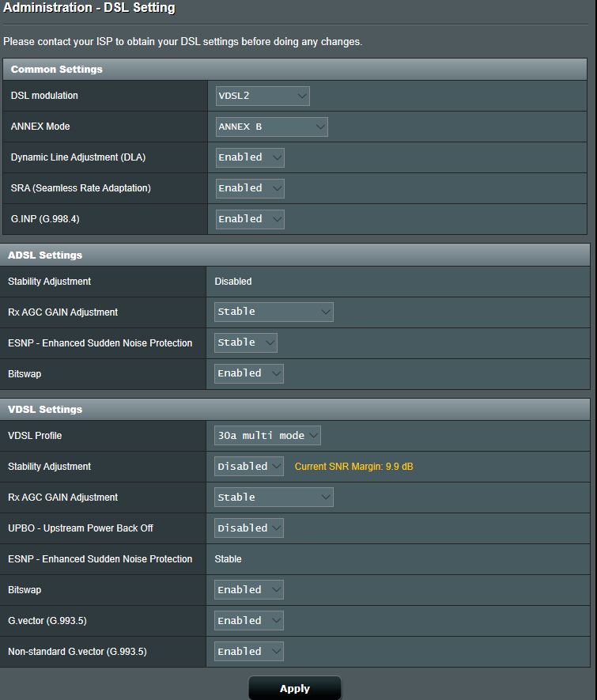Open the VDSL Bitswap dropdown
Viewport: 597px width, 700px height.
[249, 590]
